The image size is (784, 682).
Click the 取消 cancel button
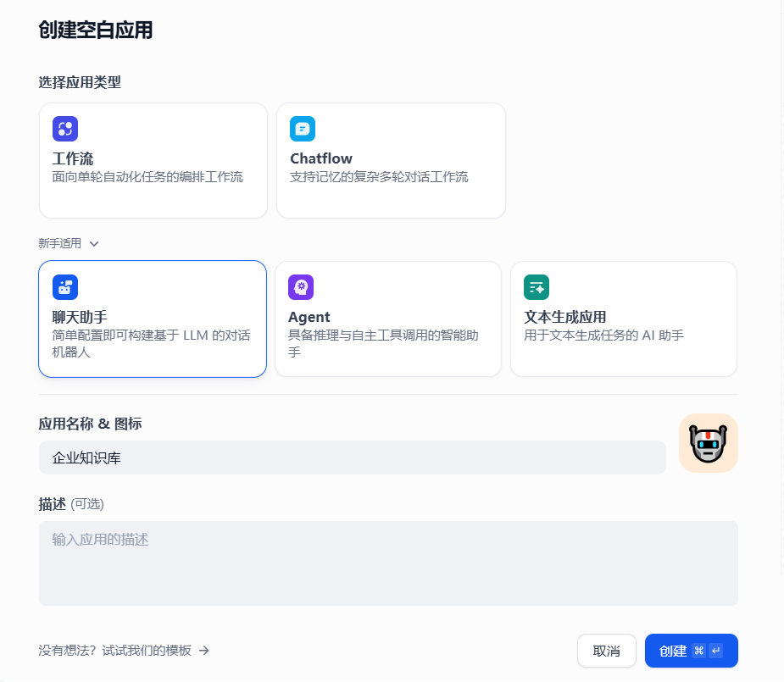(x=607, y=651)
